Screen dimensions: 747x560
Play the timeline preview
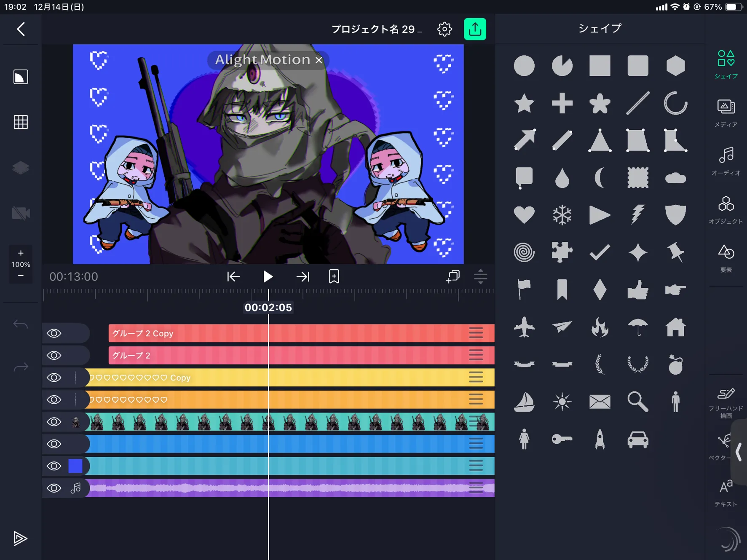[x=268, y=276]
